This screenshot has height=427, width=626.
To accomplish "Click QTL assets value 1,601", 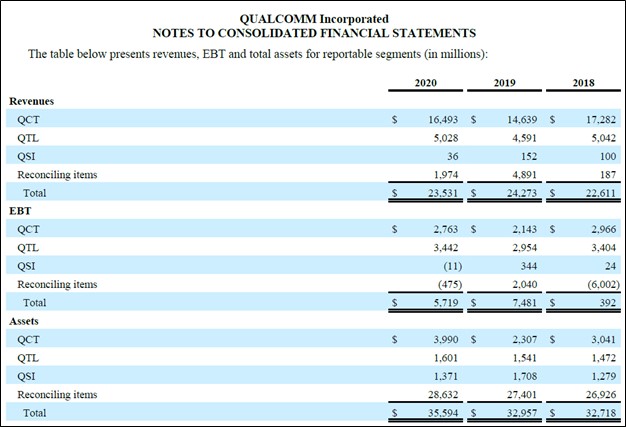I will 446,358.
